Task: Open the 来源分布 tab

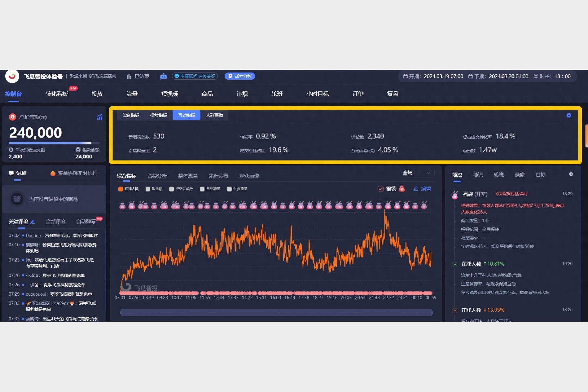Action: click(x=218, y=176)
